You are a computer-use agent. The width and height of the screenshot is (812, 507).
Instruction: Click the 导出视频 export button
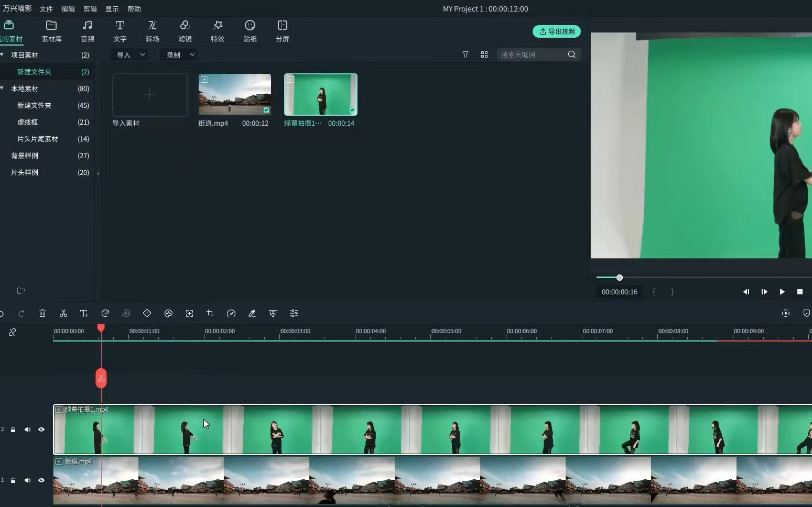557,31
